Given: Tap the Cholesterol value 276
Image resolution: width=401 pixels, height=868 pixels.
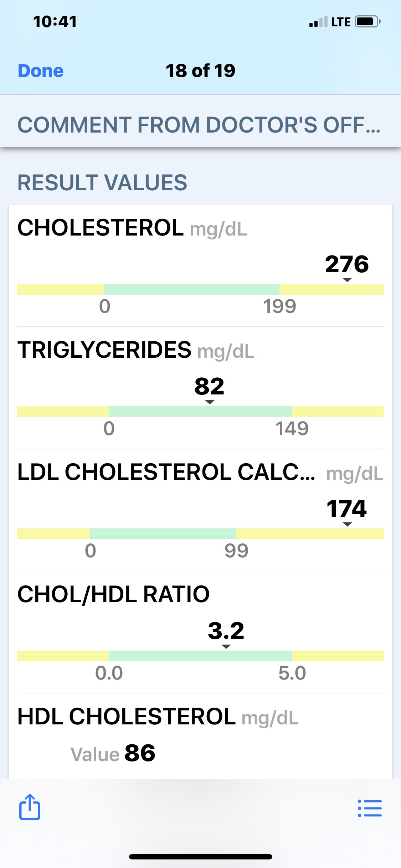Looking at the screenshot, I should (346, 264).
